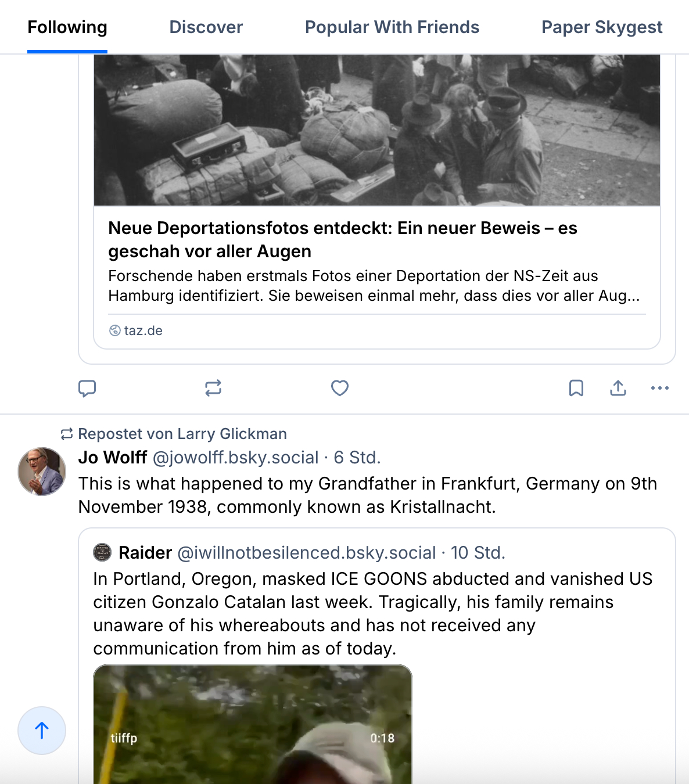689x784 pixels.
Task: Click the share upload icon
Action: coord(618,388)
